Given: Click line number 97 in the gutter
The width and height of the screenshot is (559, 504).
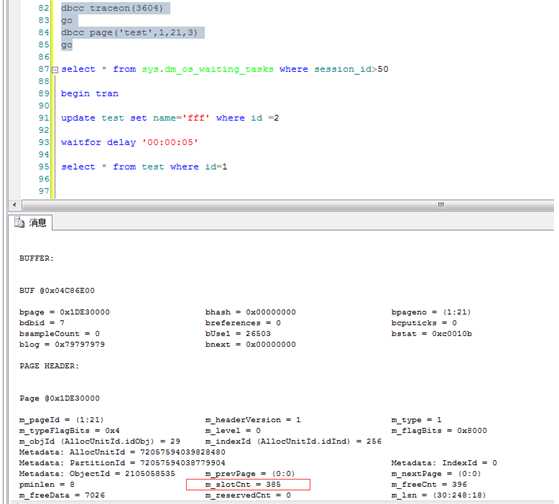Looking at the screenshot, I should [x=43, y=191].
